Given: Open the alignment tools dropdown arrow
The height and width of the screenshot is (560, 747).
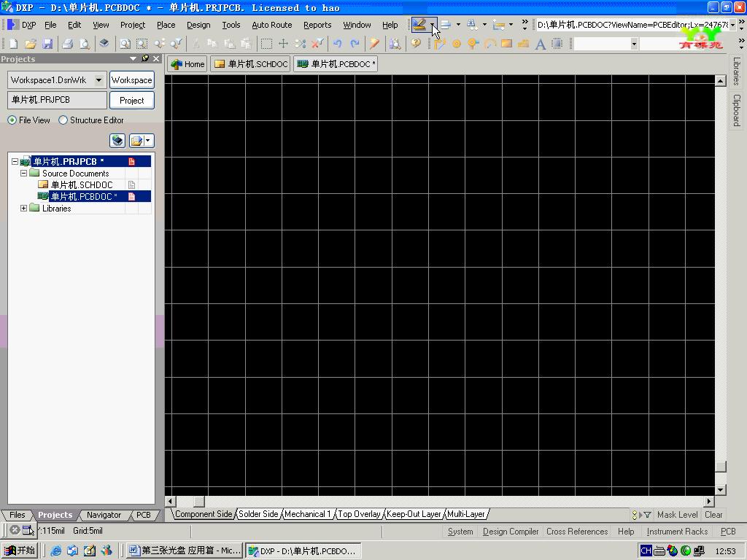Looking at the screenshot, I should [x=458, y=25].
